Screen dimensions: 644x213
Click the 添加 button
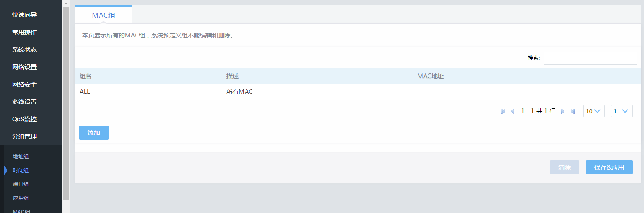tap(94, 133)
